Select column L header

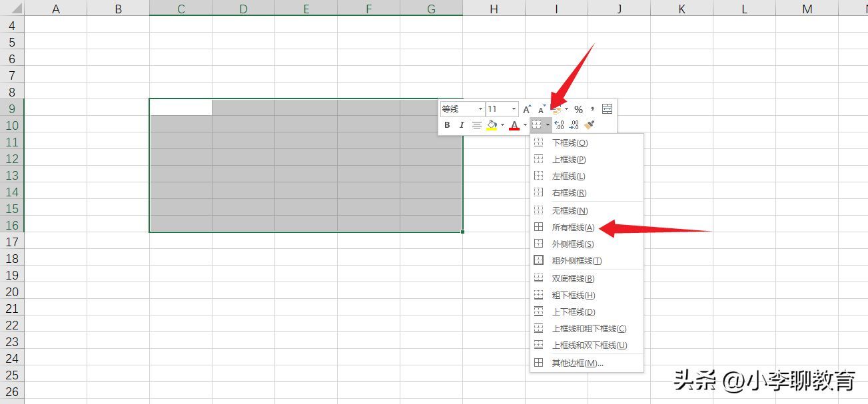744,9
